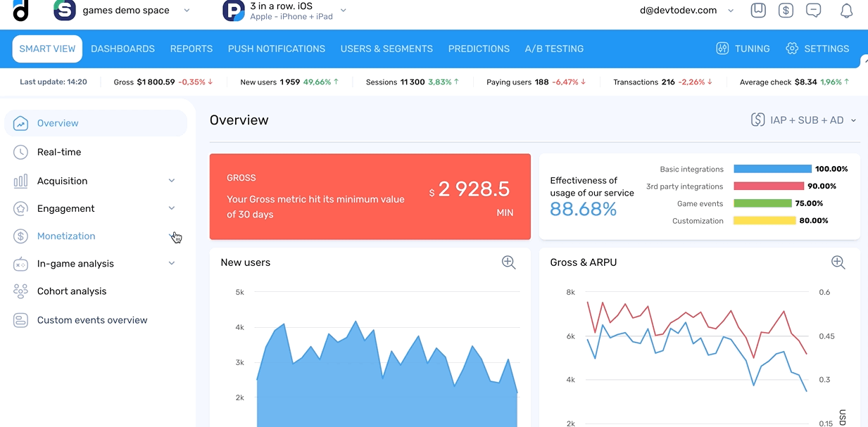Expand the In-game analysis section
Screen dimensions: 868x427
[x=172, y=263]
